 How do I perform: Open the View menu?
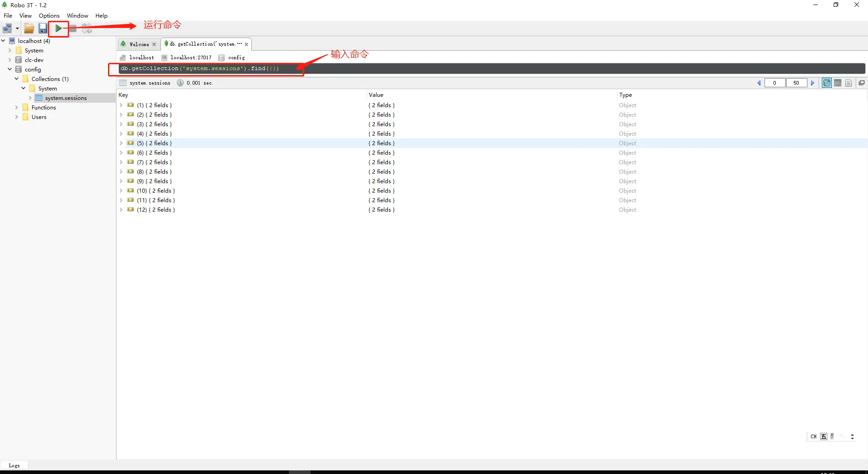pyautogui.click(x=25, y=15)
